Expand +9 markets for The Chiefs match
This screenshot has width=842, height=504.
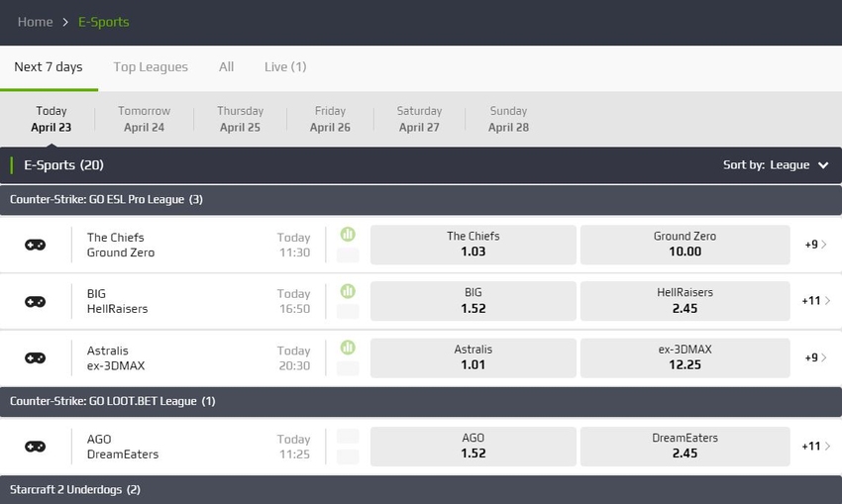(815, 245)
